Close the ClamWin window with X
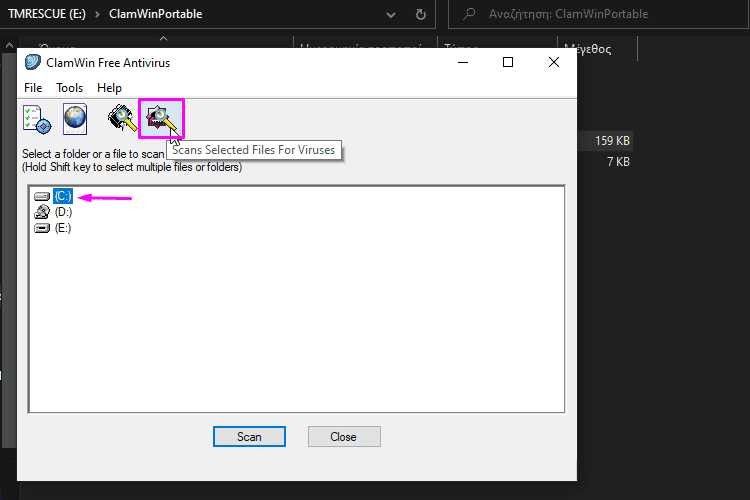The height and width of the screenshot is (500, 750). [553, 62]
